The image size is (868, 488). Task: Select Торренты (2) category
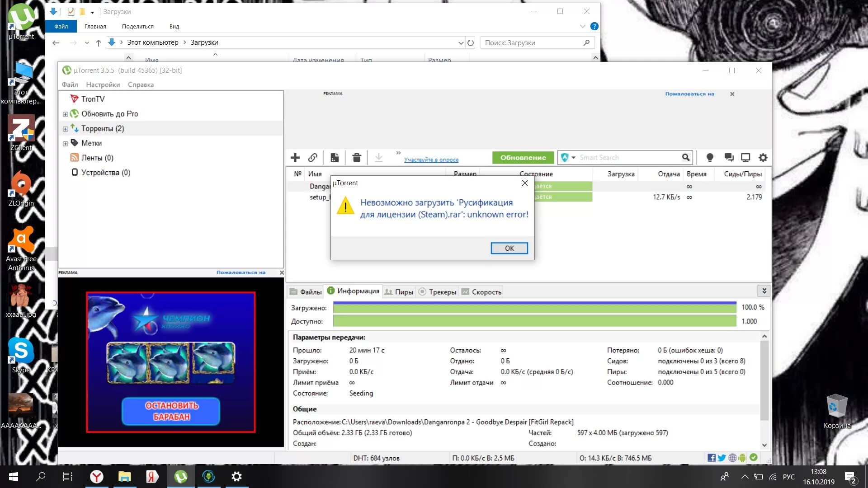coord(103,128)
